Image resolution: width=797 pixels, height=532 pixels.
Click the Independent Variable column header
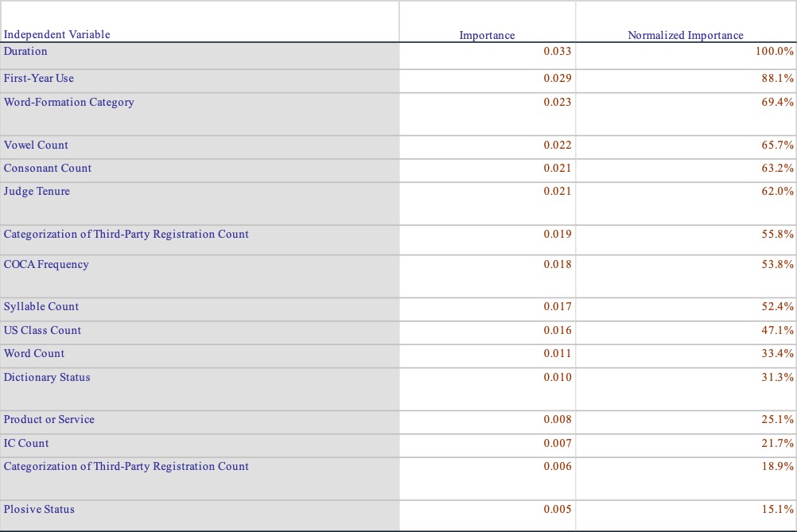click(x=57, y=34)
